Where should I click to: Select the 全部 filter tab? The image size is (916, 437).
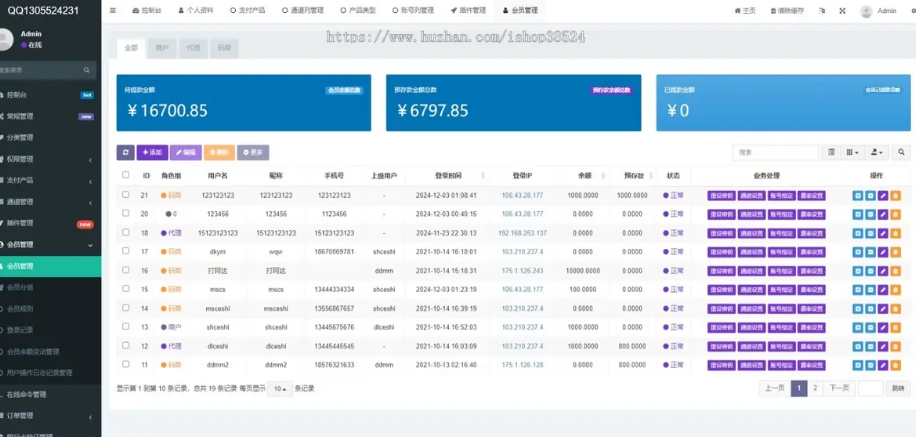point(130,47)
